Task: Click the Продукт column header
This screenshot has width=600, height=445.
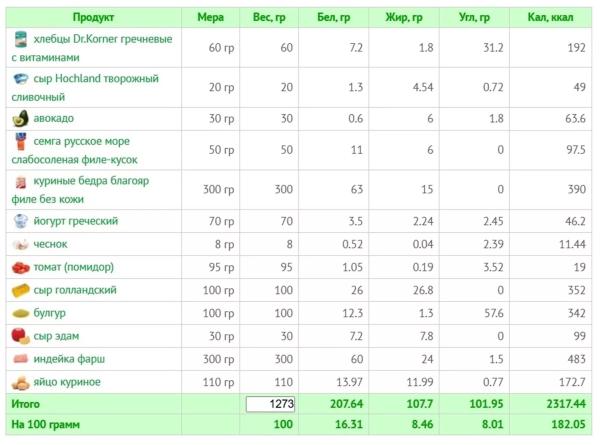Action: coord(94,18)
